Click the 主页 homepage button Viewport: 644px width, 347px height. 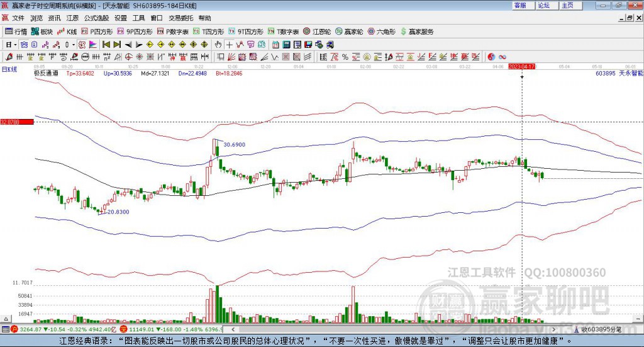[571, 5]
